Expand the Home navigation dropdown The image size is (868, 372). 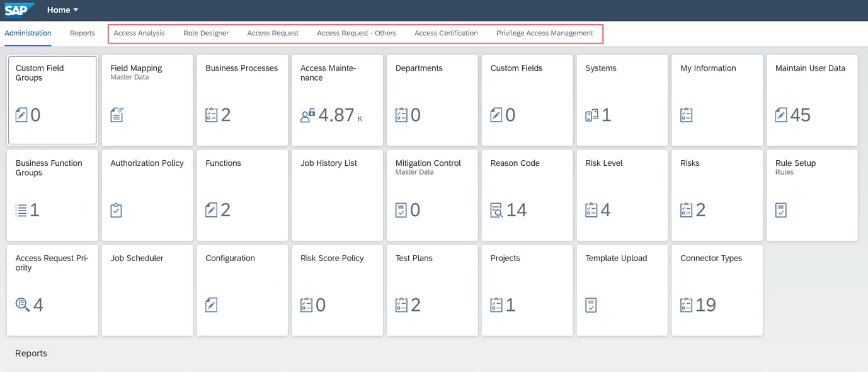[x=62, y=9]
